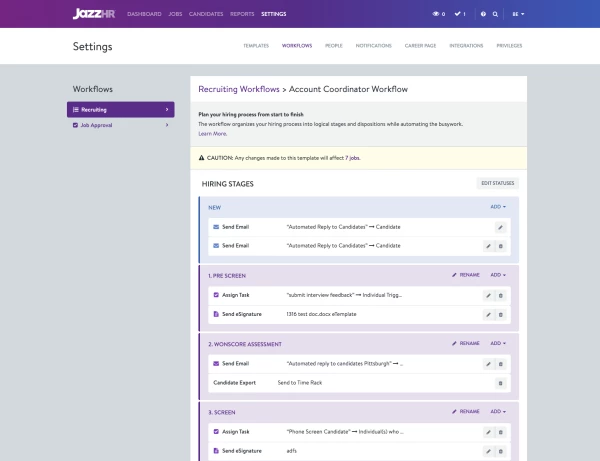The height and width of the screenshot is (461, 600).
Task: Delete the Candidate Export action
Action: 501,383
